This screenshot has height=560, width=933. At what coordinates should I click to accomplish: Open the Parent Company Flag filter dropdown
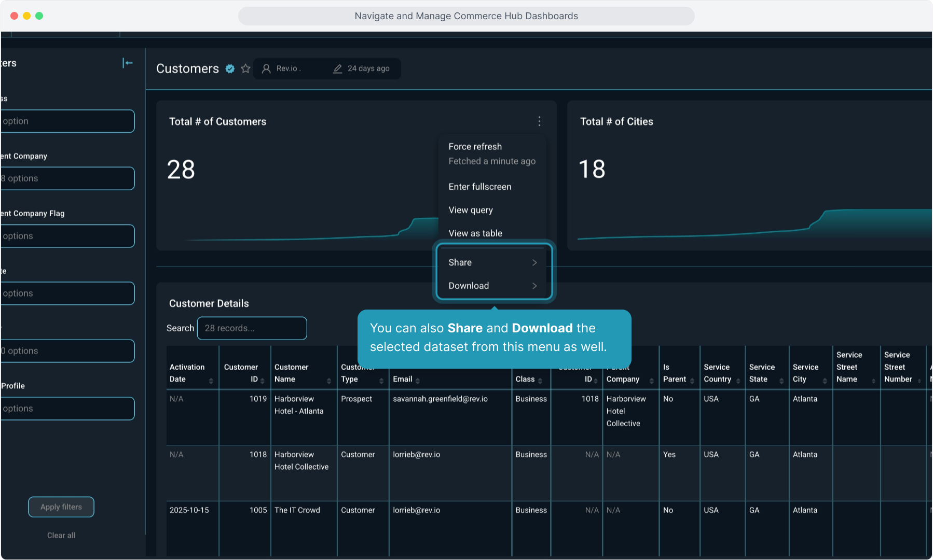pos(67,236)
